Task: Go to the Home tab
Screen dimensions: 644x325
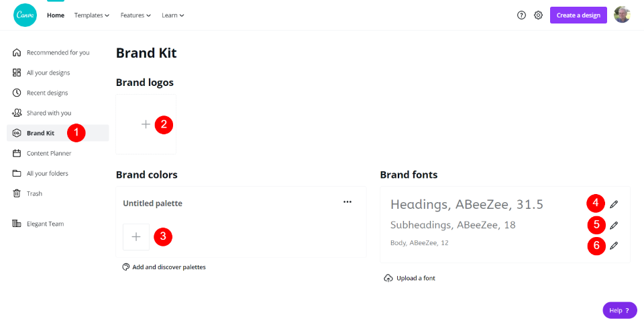Action: (56, 15)
